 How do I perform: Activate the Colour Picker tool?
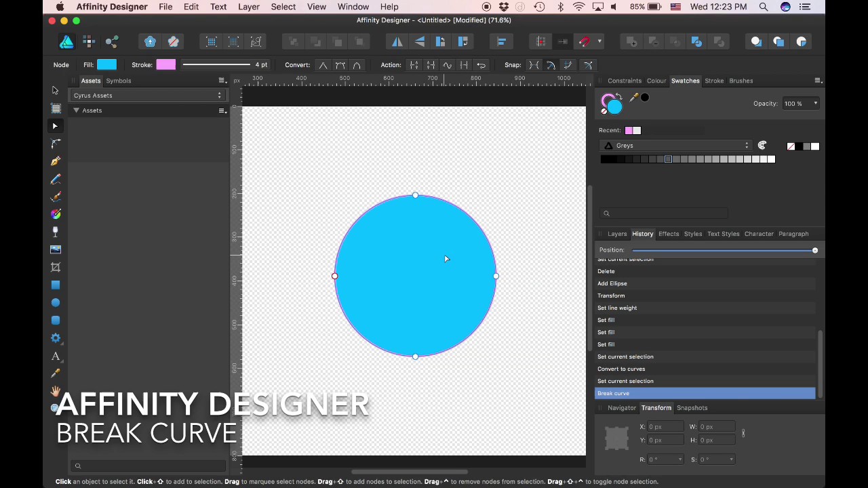point(56,373)
